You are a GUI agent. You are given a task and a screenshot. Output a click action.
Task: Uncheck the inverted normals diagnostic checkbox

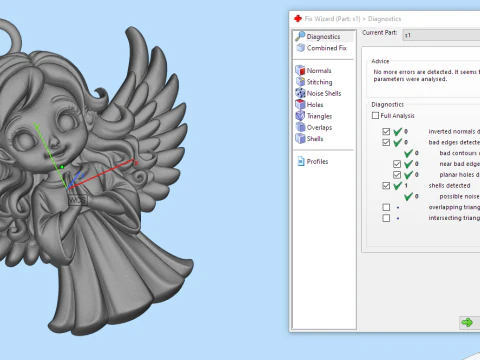[x=386, y=132]
